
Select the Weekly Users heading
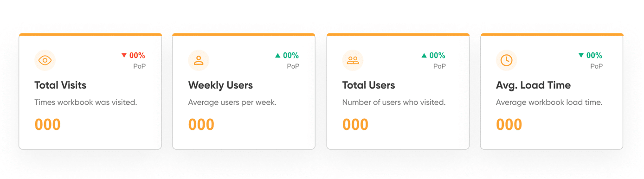(x=220, y=85)
